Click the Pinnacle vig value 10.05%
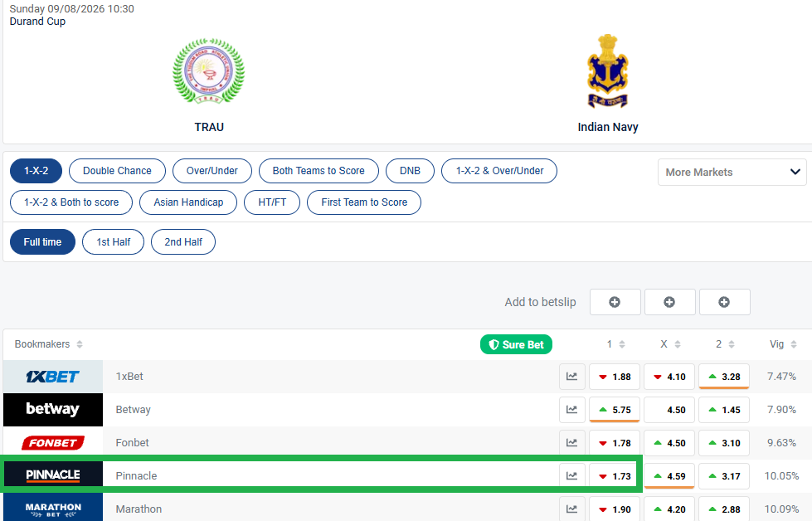 781,476
